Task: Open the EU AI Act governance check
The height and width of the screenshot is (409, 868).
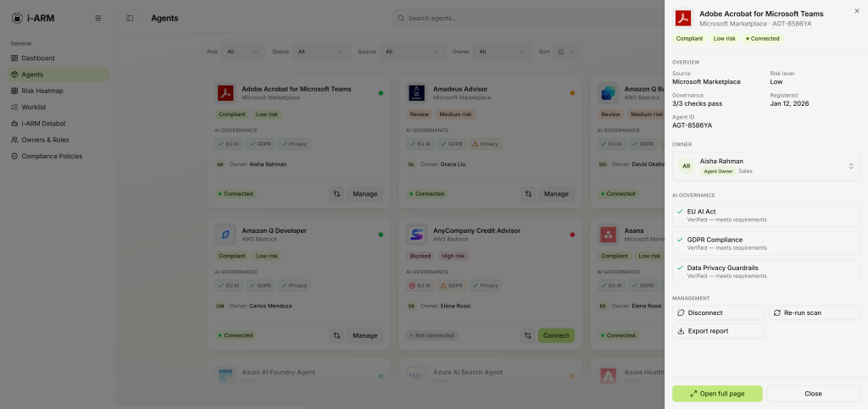Action: click(x=766, y=215)
